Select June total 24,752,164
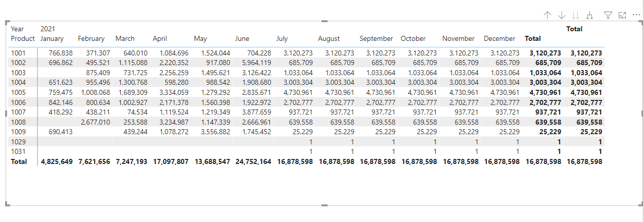The width and height of the screenshot is (644, 222). tap(254, 161)
